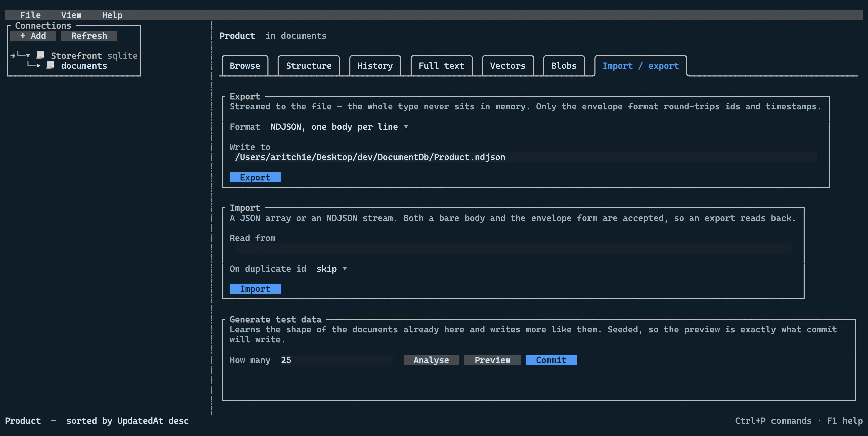Refresh the connections list

89,36
